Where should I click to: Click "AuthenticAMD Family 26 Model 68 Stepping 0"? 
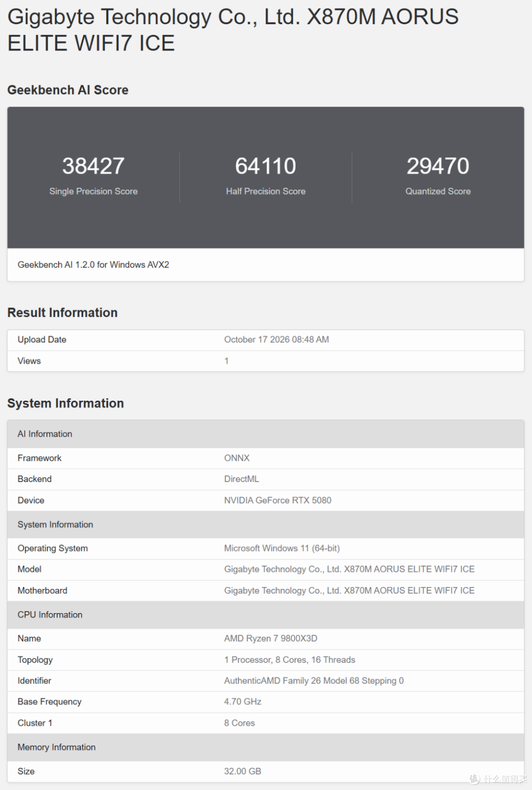(314, 681)
